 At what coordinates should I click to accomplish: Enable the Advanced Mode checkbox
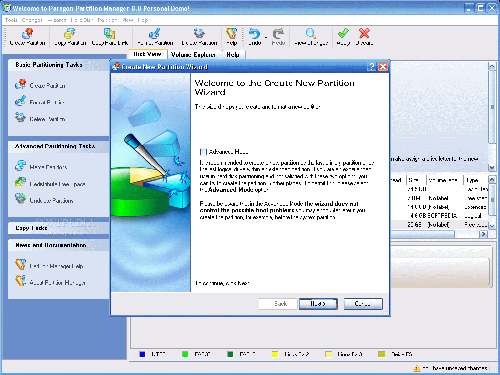[x=203, y=152]
